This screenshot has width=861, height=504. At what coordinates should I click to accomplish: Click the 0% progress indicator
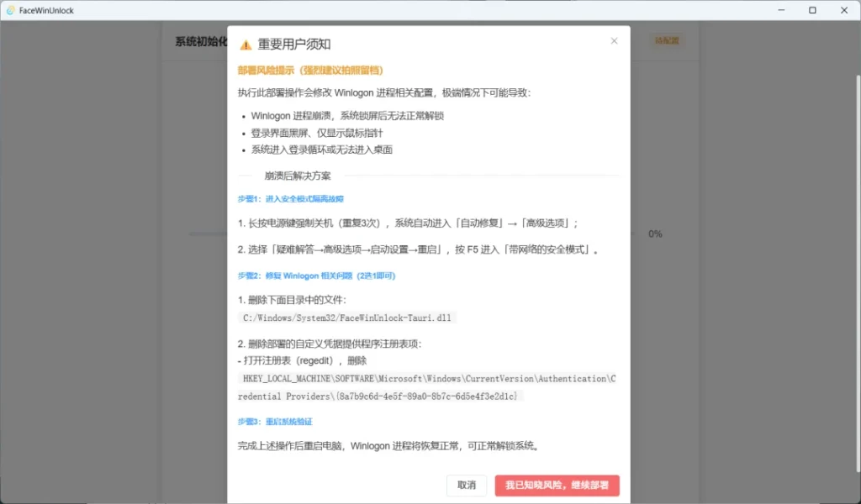click(x=655, y=234)
